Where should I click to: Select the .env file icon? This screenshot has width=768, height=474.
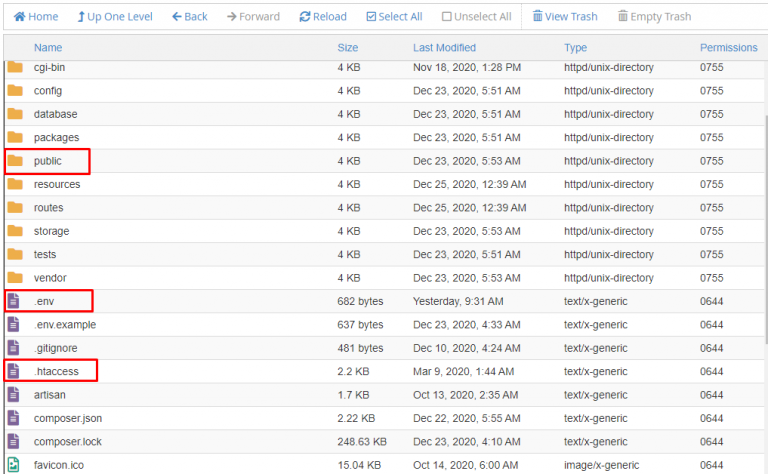click(14, 301)
